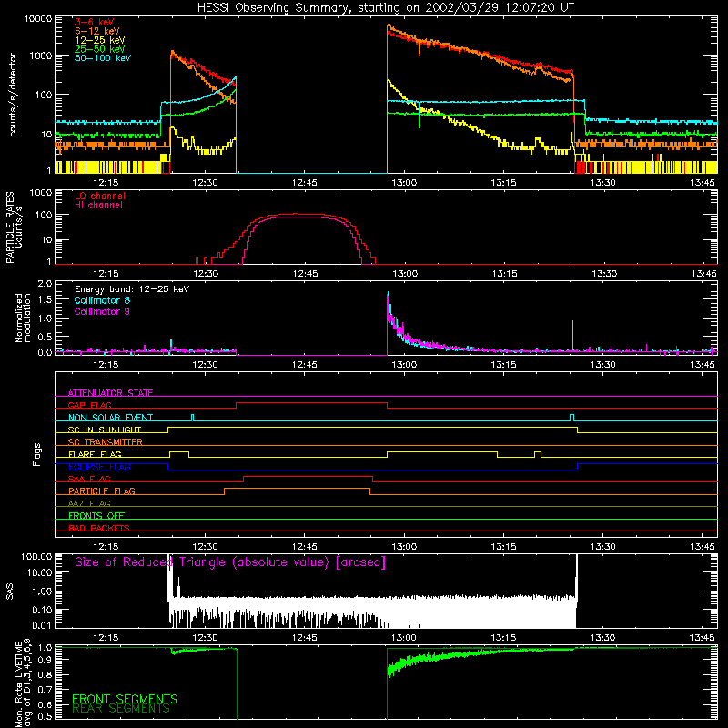Select the 'HI channel' legend label
This screenshot has width=728, height=728.
click(x=99, y=205)
